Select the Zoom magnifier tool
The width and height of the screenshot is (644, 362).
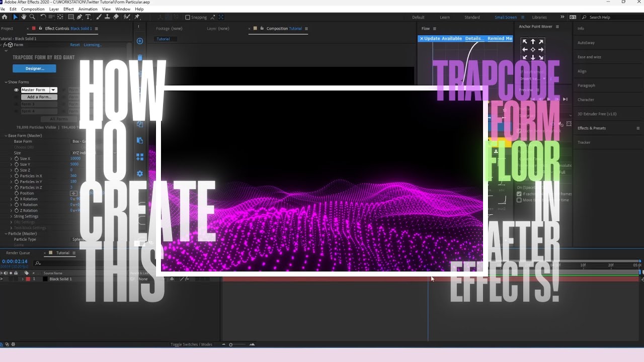tap(32, 17)
